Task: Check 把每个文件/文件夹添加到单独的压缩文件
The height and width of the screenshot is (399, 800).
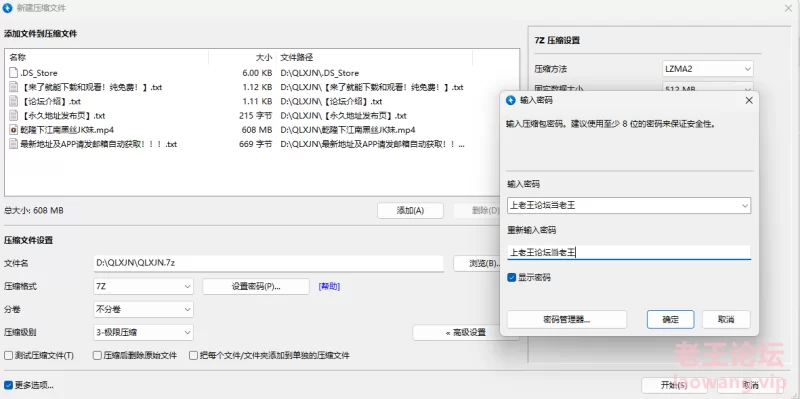Action: pyautogui.click(x=193, y=355)
